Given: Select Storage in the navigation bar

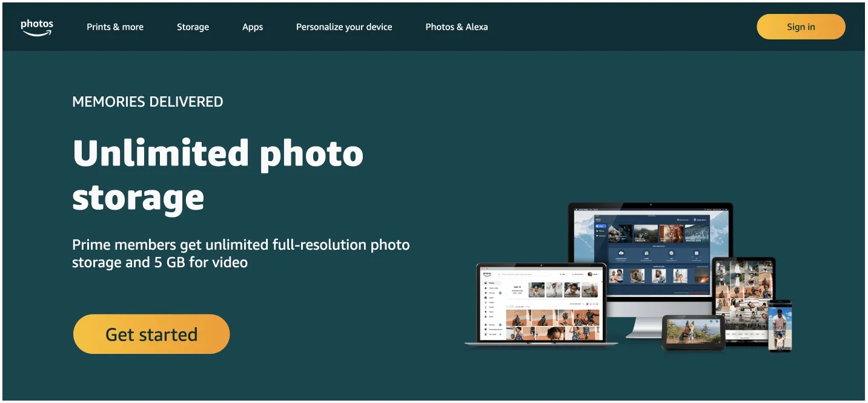Looking at the screenshot, I should click(193, 27).
